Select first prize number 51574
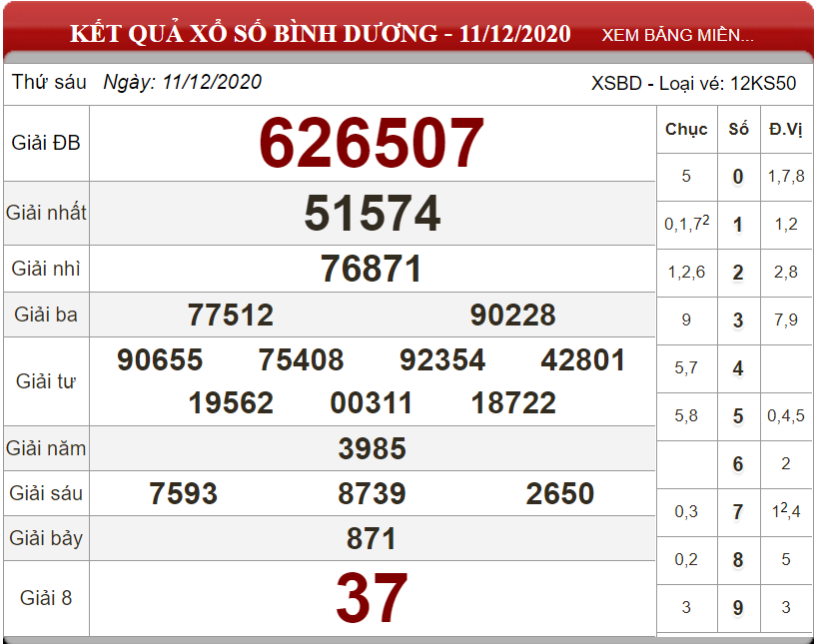This screenshot has height=644, width=815. (x=373, y=213)
